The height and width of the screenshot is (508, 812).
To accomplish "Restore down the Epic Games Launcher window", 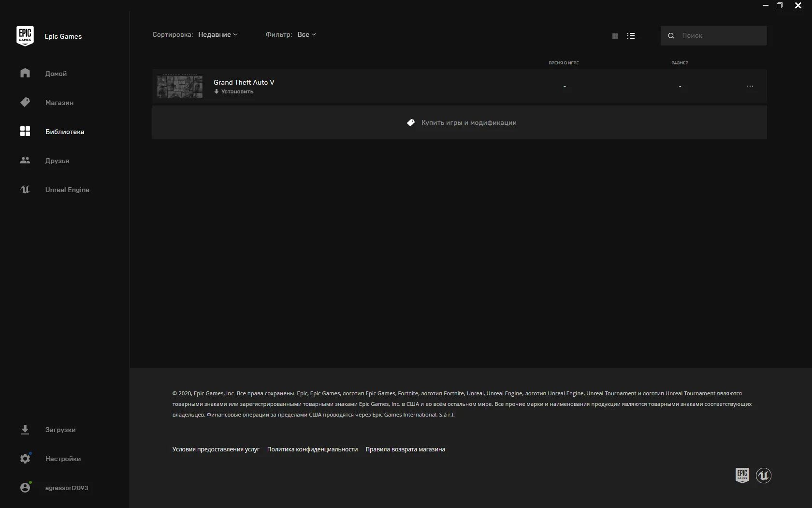I will pyautogui.click(x=780, y=5).
